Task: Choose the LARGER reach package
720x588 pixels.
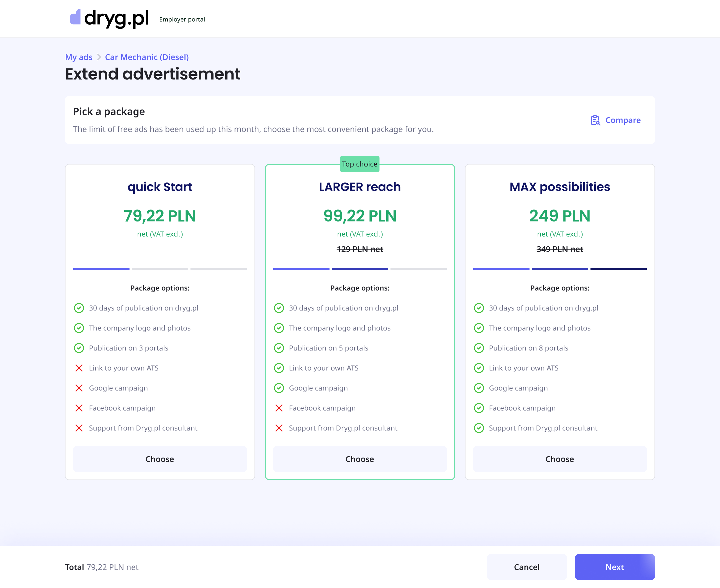Action: [360, 459]
